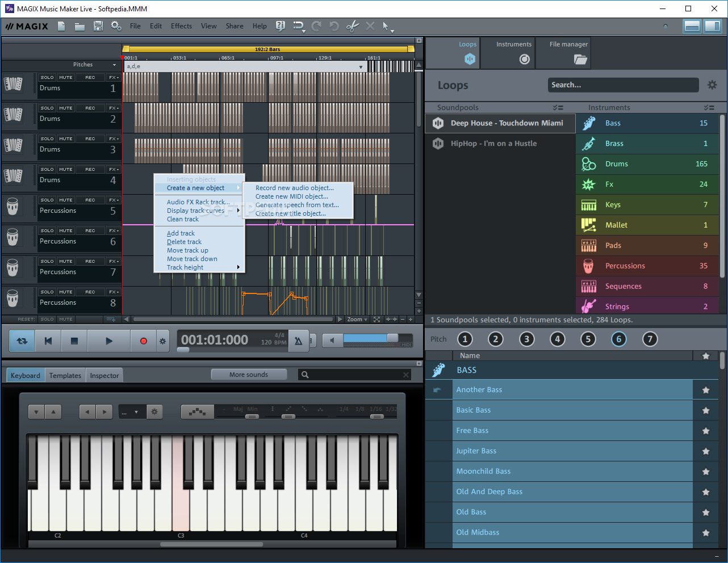Toggle SOLO on Drums track 1

(x=47, y=77)
